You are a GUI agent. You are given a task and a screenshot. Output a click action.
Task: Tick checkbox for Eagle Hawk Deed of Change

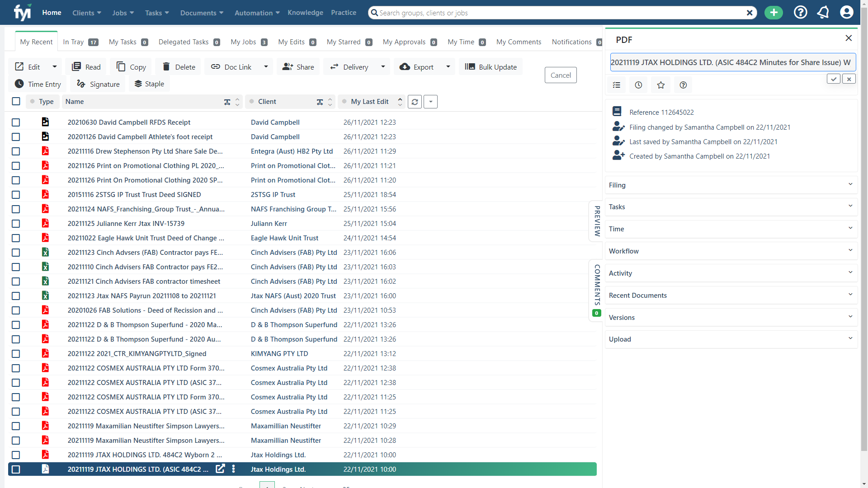(x=16, y=238)
